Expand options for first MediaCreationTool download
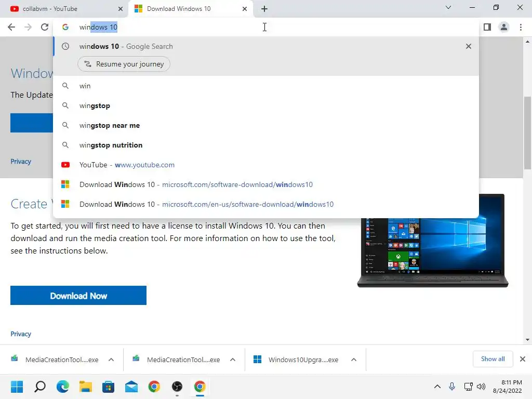This screenshot has width=532, height=399. pos(111,360)
